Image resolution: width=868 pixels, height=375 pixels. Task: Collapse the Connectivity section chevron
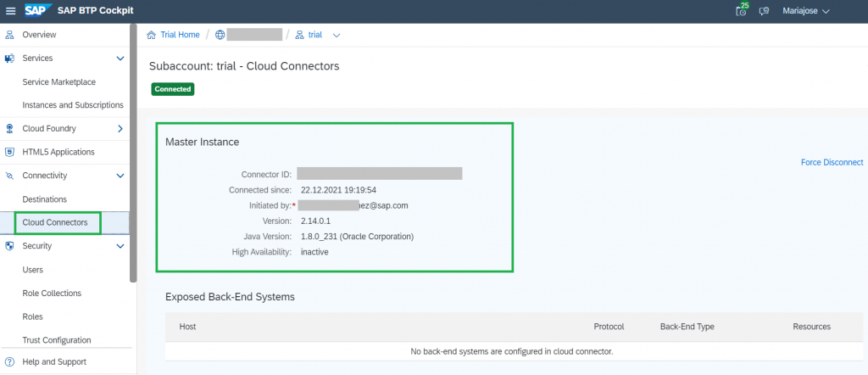[x=120, y=176]
